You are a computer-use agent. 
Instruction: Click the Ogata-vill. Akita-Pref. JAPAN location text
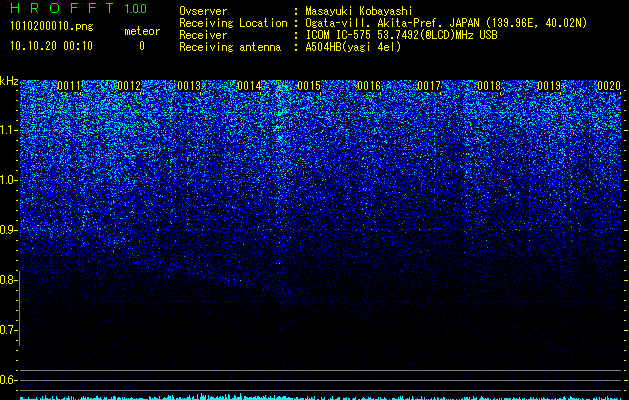[x=446, y=23]
